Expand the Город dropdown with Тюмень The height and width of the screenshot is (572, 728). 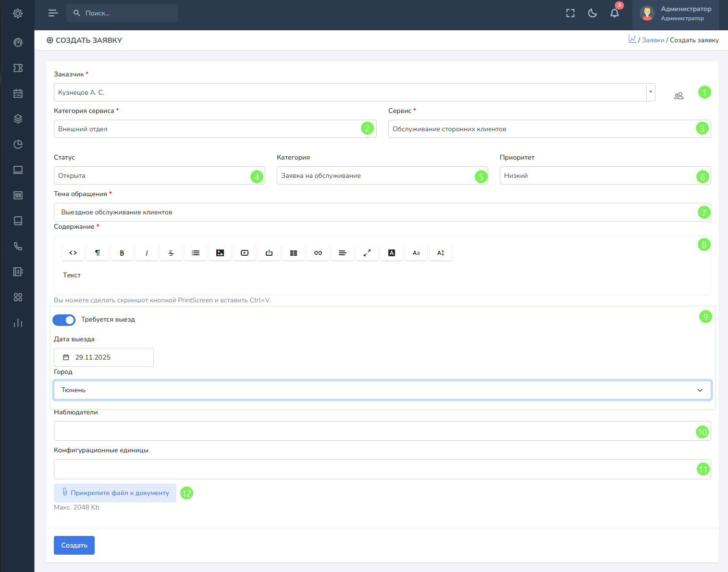pos(382,390)
